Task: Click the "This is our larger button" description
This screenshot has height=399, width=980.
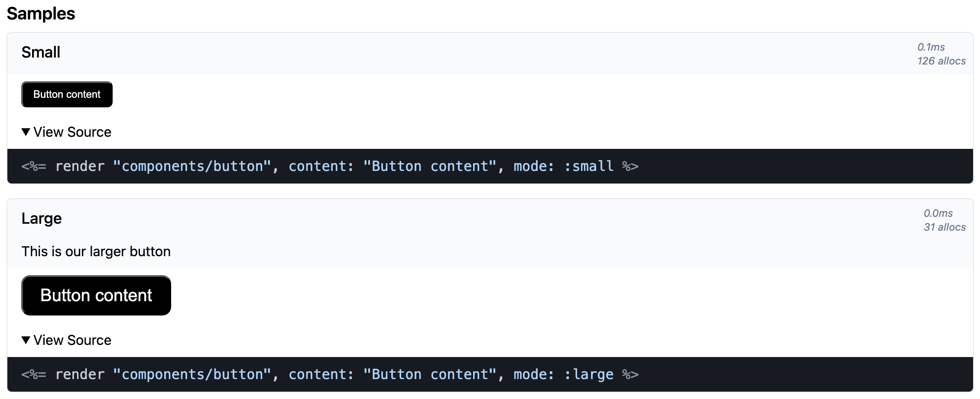Action: (96, 251)
